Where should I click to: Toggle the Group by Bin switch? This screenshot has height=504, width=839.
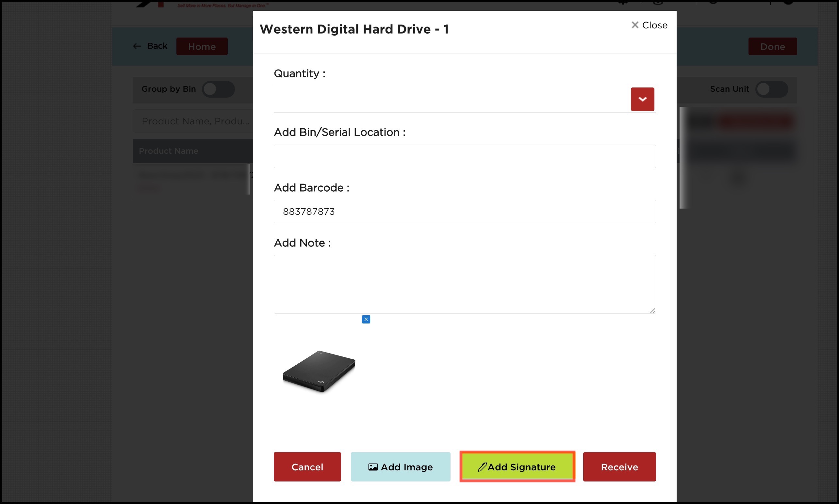[x=218, y=89]
